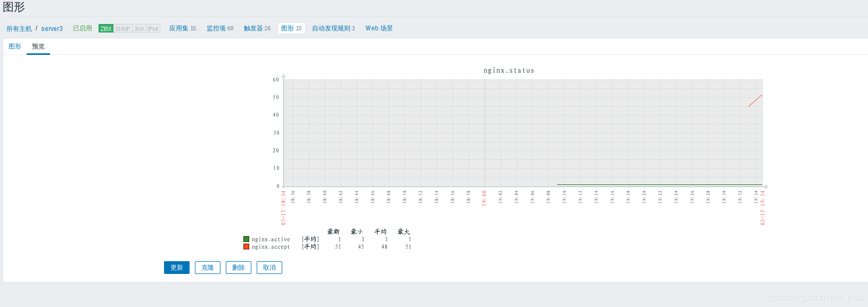Select the 预览 preview tab
The image size is (868, 307).
(x=38, y=46)
